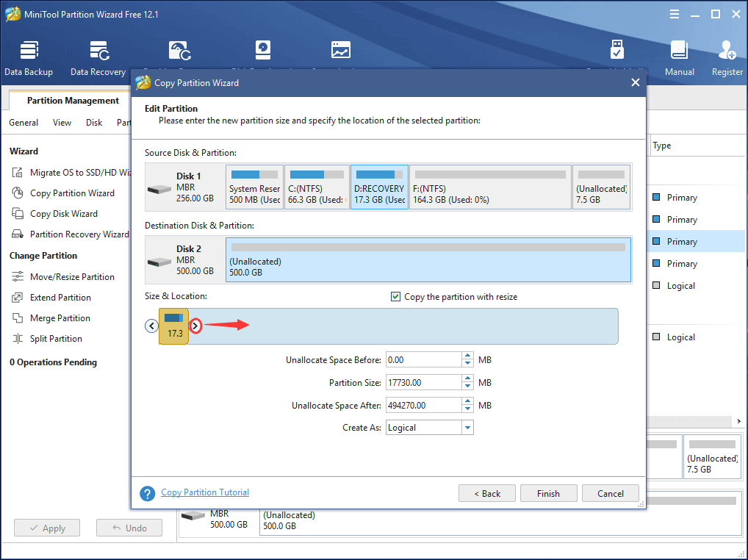748x560 pixels.
Task: Select Merge Partition in sidebar
Action: [60, 317]
